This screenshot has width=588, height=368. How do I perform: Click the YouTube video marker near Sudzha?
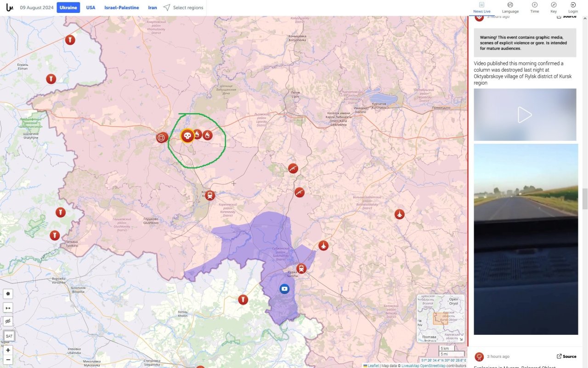(284, 289)
